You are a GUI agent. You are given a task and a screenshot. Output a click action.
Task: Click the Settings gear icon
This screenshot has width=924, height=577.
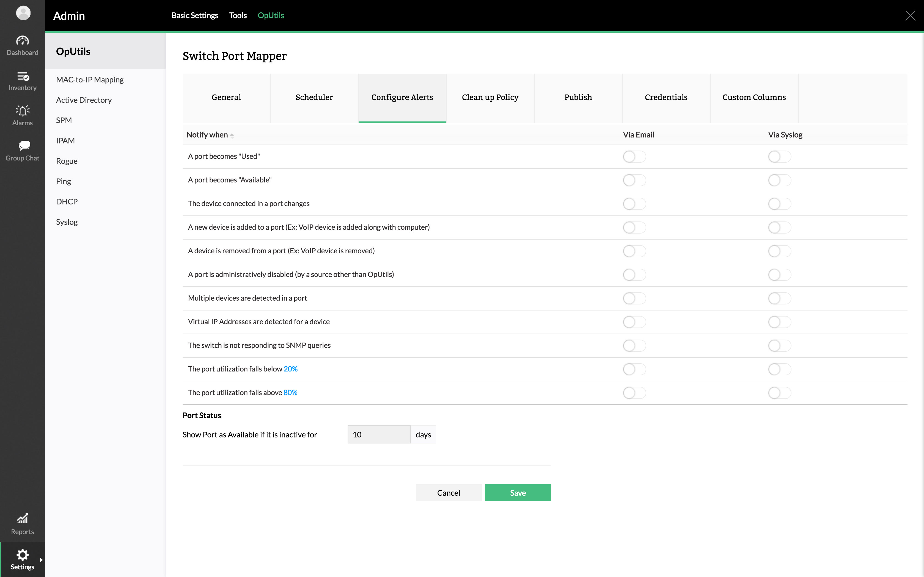(x=22, y=554)
